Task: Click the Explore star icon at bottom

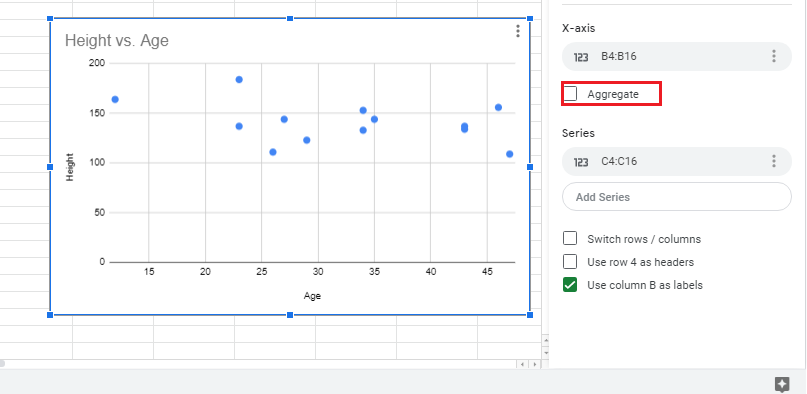Action: click(782, 384)
